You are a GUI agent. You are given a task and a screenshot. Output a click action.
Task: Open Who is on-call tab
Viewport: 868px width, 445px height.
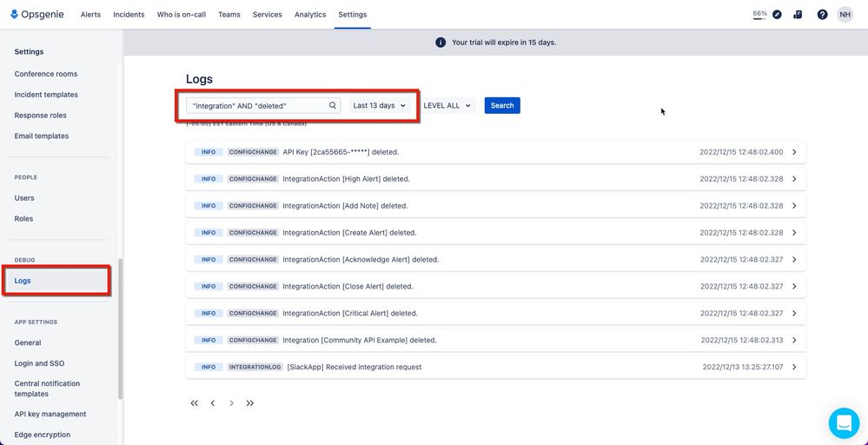[182, 15]
